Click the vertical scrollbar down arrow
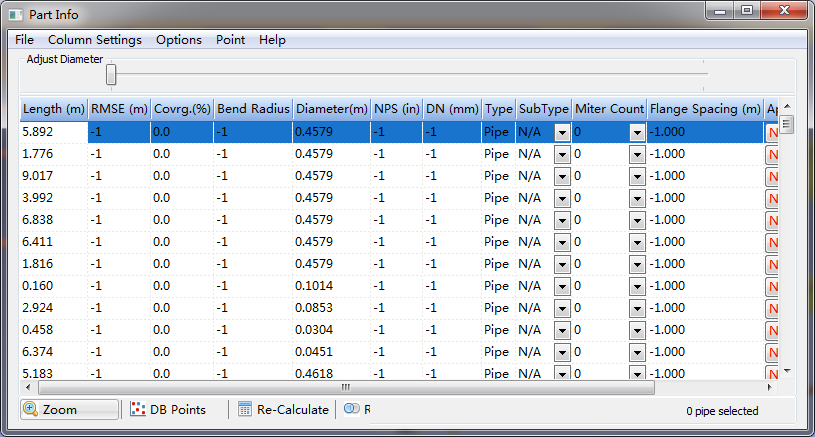 coord(787,371)
